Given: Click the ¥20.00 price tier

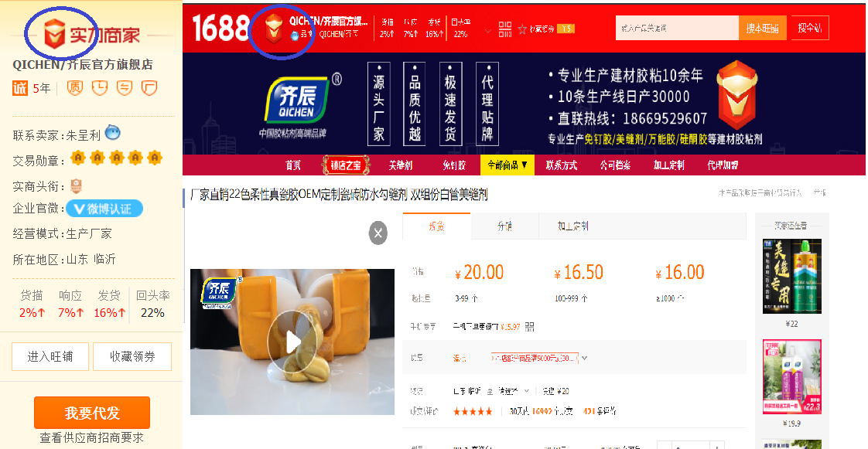Looking at the screenshot, I should coord(480,272).
